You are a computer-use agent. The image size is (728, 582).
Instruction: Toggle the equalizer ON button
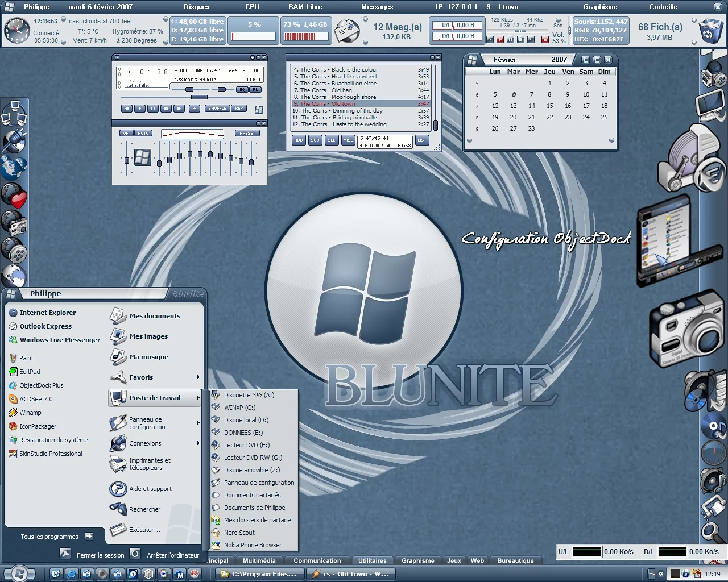pos(126,133)
